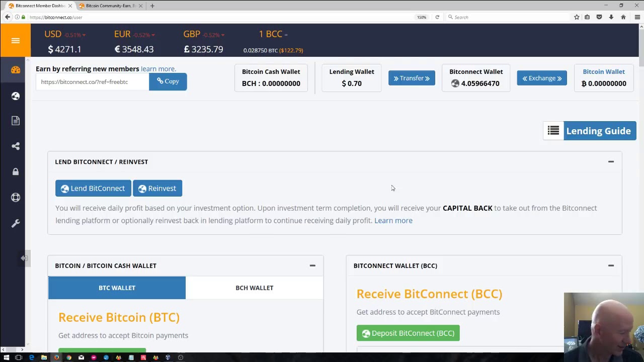
Task: Open the BitConnect coin sidebar icon
Action: point(16,96)
